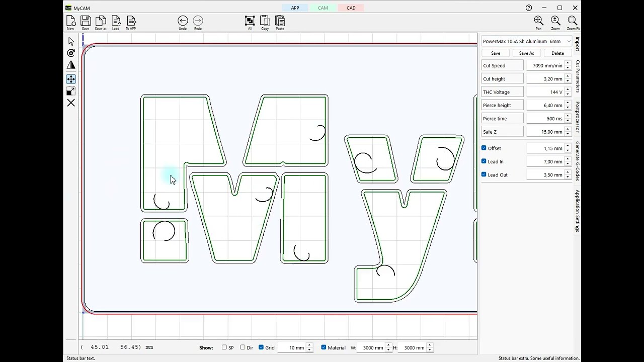
Task: Click the material width W field
Action: pos(373,347)
